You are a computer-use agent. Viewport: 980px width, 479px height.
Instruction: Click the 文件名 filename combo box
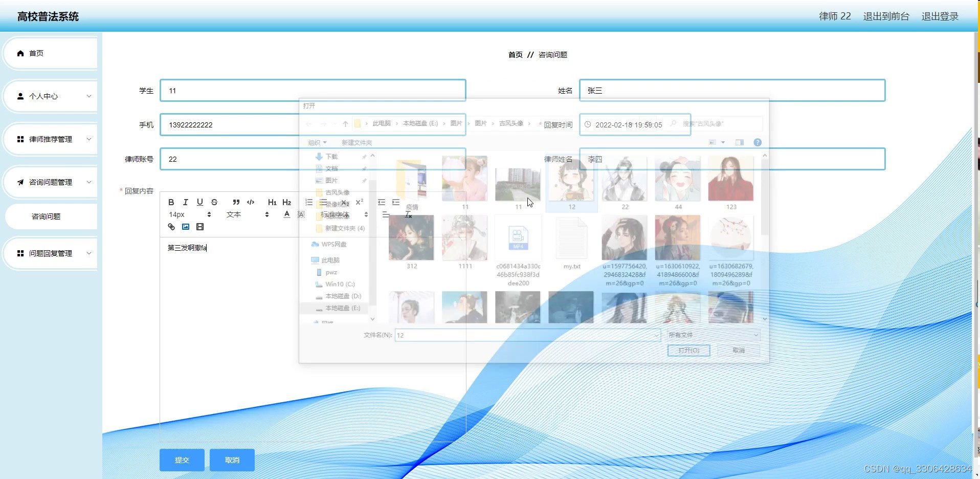tap(528, 335)
